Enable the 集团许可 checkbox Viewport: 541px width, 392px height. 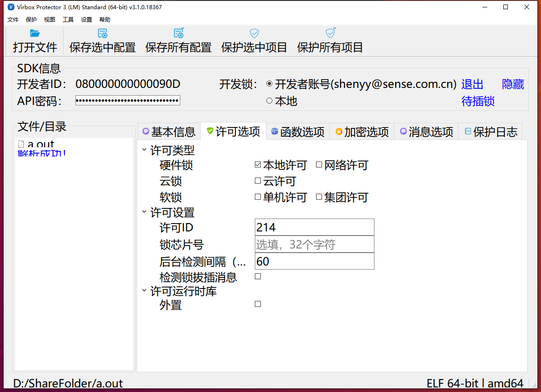pos(319,197)
